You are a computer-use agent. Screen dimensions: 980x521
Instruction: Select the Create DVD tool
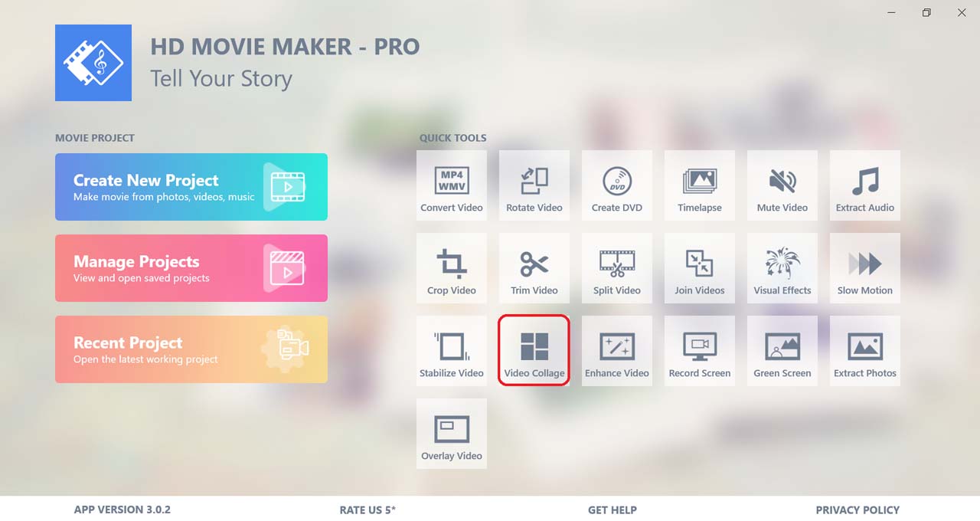[617, 185]
